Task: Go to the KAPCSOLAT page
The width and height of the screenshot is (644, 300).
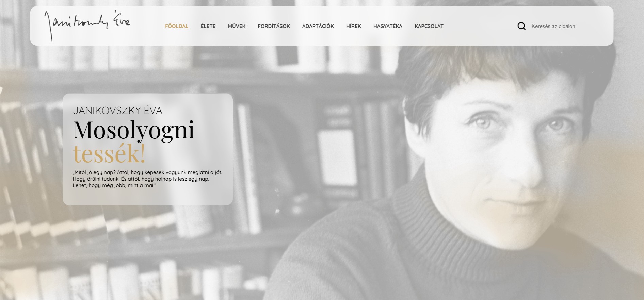Action: pyautogui.click(x=429, y=26)
